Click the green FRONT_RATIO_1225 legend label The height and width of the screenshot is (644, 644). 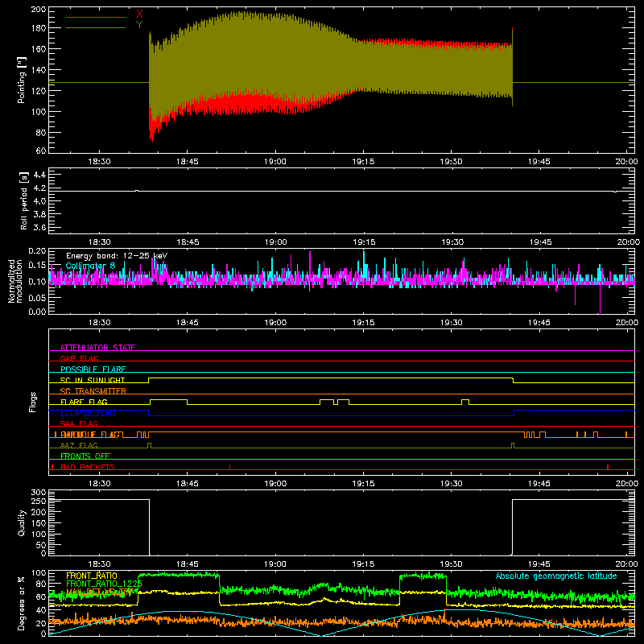coord(105,584)
